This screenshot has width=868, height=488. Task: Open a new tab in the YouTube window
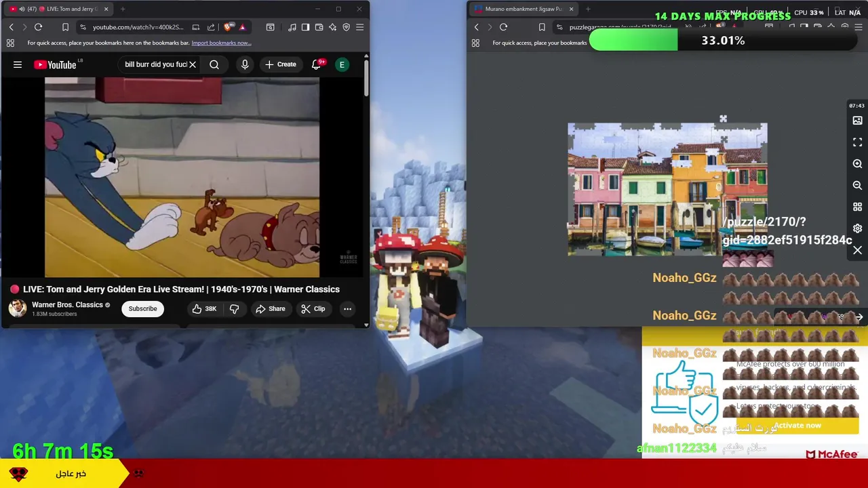point(123,9)
